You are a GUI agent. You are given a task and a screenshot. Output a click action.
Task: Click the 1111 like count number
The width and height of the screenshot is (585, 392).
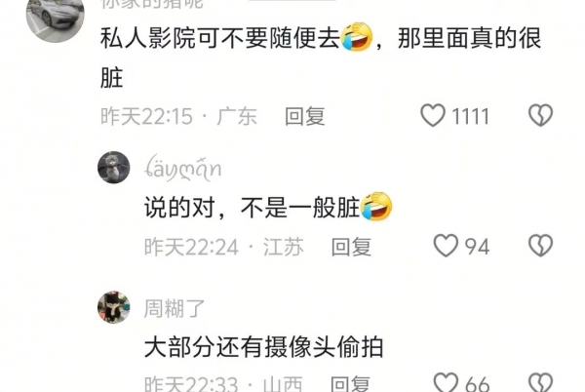[471, 116]
